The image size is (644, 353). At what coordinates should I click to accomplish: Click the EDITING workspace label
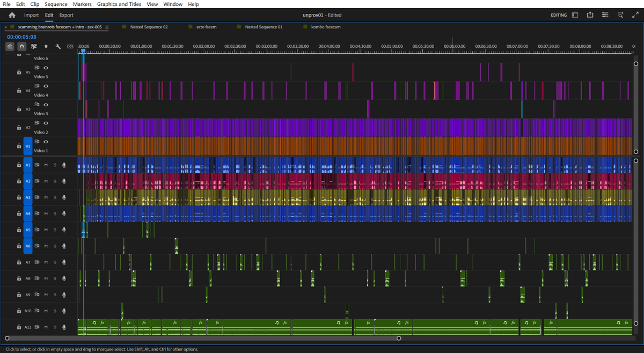tap(559, 15)
